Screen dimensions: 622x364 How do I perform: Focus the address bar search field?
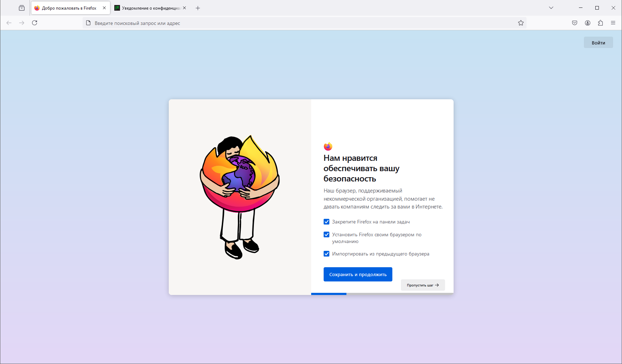point(305,23)
